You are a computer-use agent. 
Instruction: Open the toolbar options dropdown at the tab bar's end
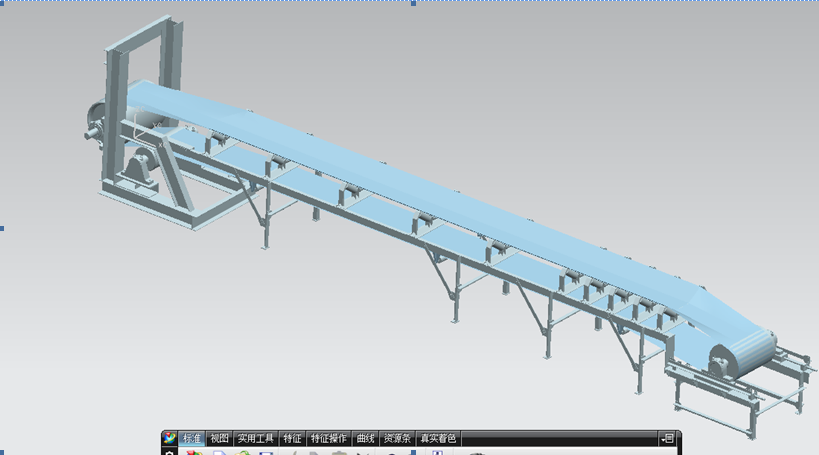[667, 438]
